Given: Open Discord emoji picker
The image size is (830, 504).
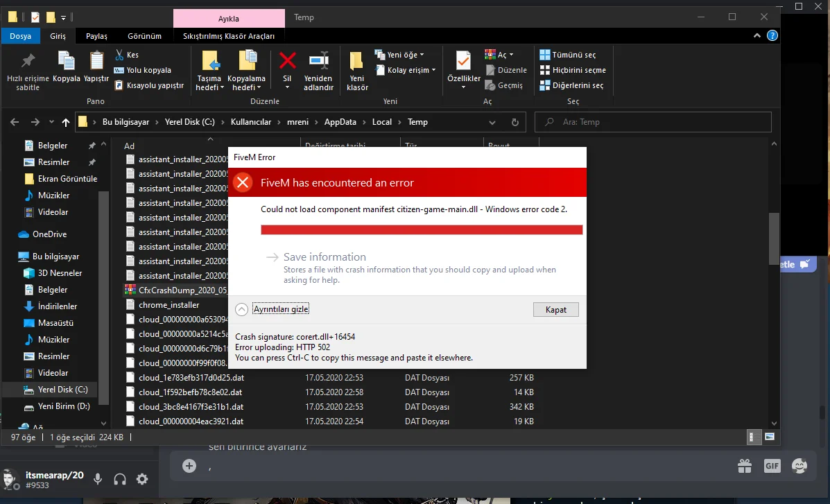Looking at the screenshot, I should (x=799, y=466).
